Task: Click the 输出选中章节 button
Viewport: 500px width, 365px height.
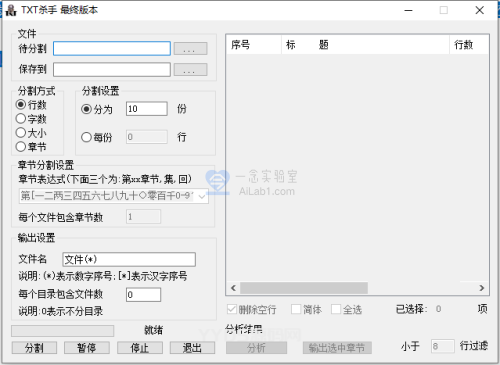Action: (x=337, y=348)
